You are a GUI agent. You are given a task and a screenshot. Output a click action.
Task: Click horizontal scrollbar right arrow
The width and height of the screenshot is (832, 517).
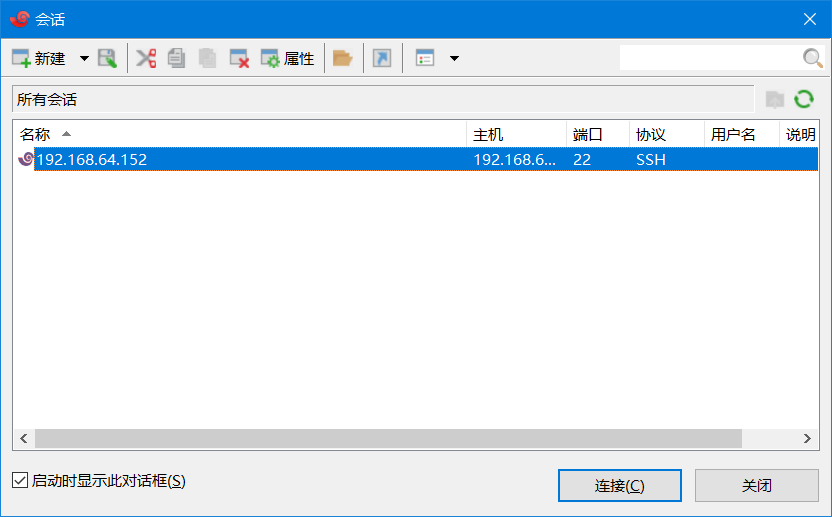[x=807, y=438]
